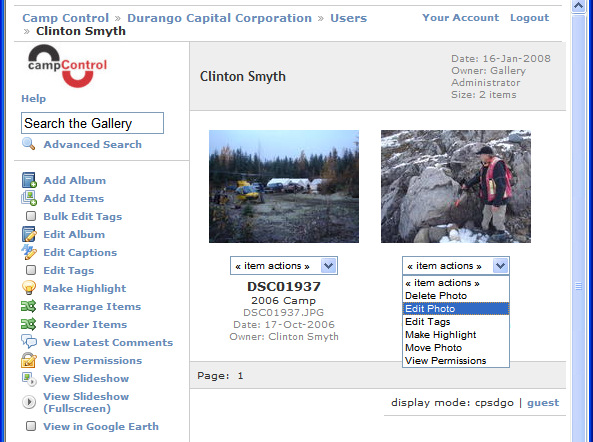The height and width of the screenshot is (442, 593).
Task: Open the rocky outcrop worker photo thumbnail
Action: pos(456,186)
